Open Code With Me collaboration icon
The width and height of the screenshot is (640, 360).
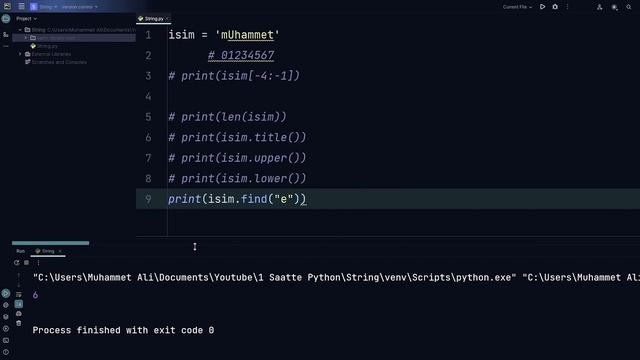click(599, 7)
